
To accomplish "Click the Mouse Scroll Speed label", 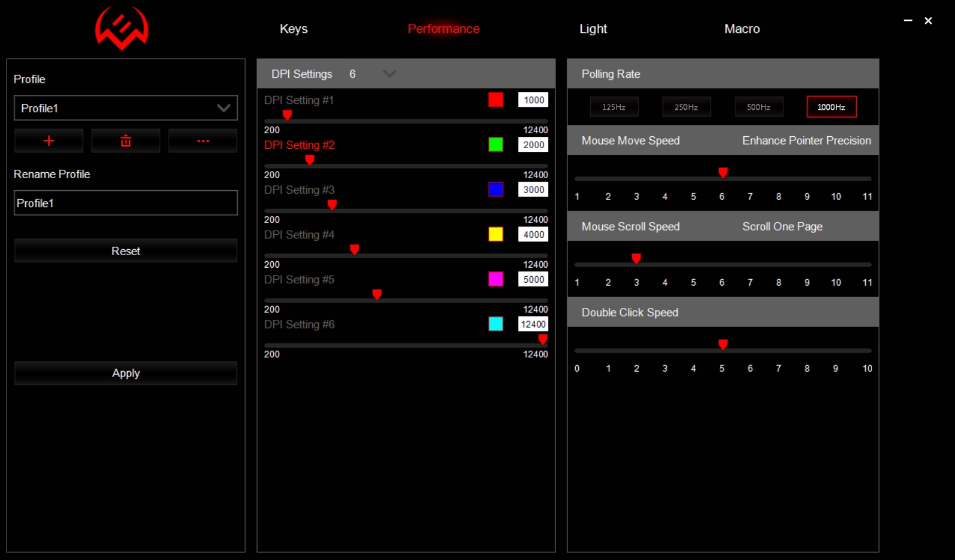I will click(x=631, y=227).
